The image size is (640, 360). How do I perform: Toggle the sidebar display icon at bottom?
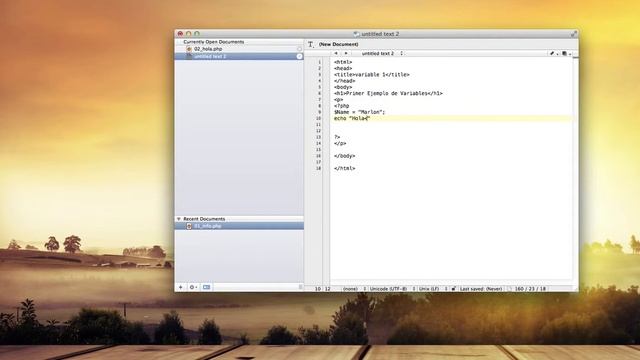[x=207, y=287]
